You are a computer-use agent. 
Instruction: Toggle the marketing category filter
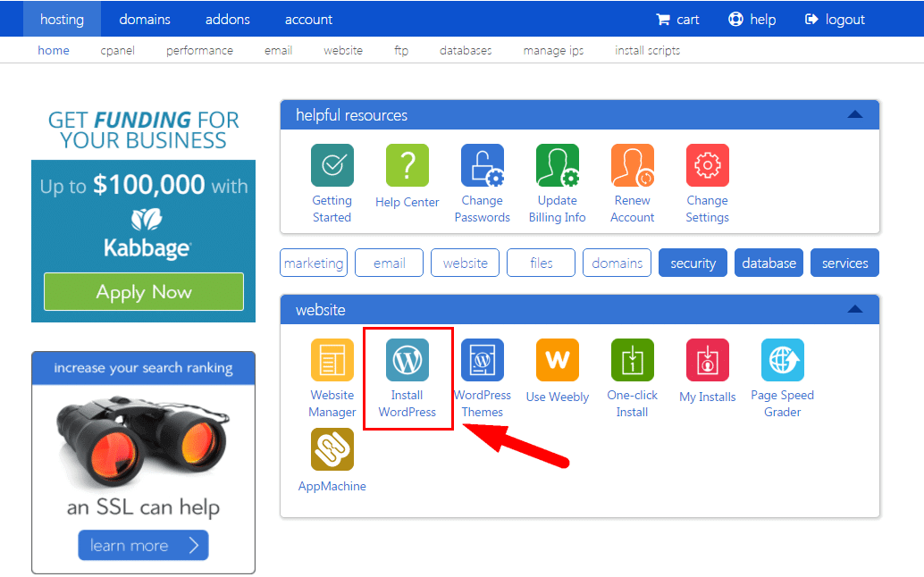pyautogui.click(x=314, y=263)
